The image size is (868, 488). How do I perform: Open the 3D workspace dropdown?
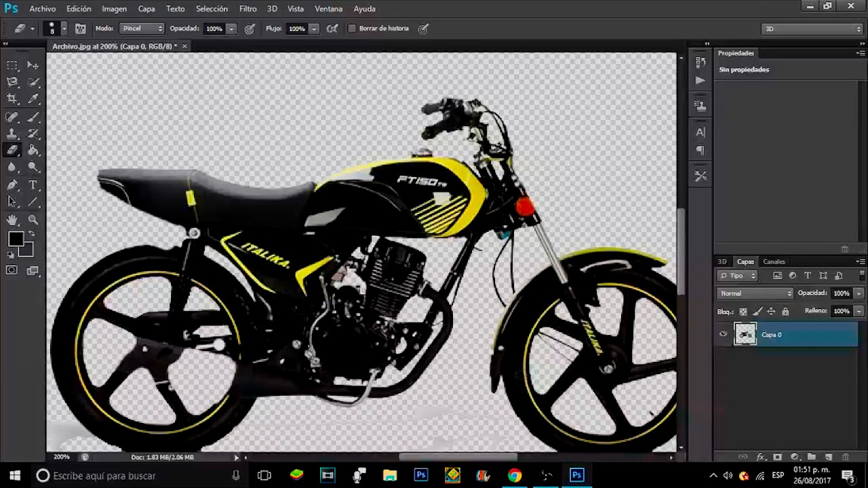[812, 28]
